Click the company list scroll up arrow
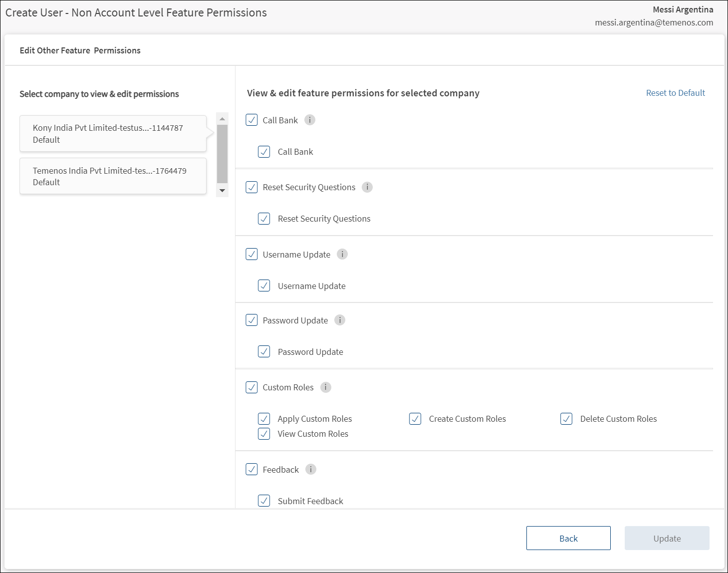This screenshot has width=728, height=573. click(x=222, y=119)
